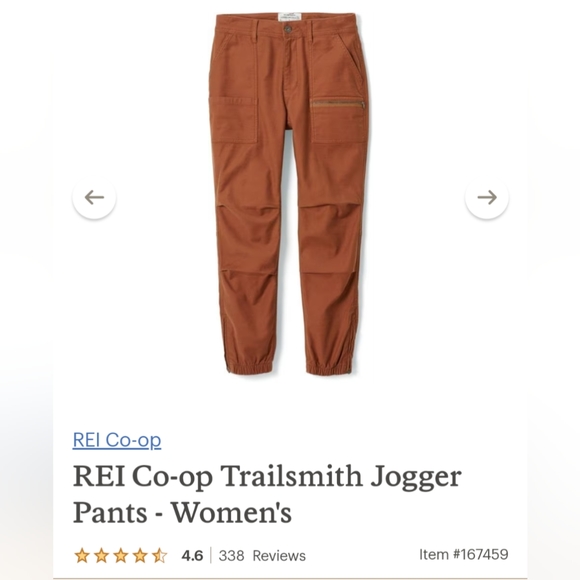
Task: Click the open patch pocket on the pants
Action: 233,119
